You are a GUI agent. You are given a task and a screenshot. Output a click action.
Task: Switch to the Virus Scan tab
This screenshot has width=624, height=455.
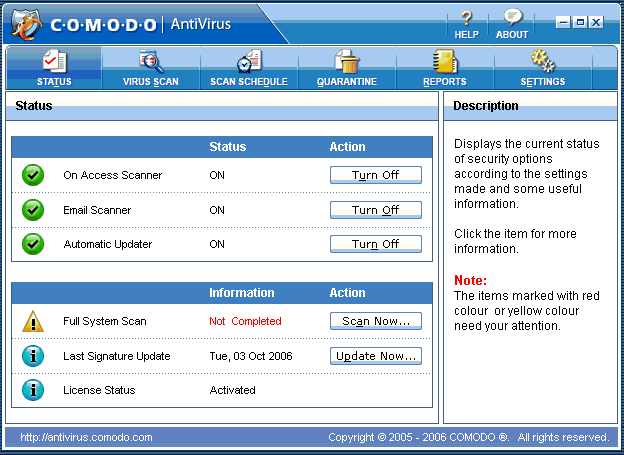(151, 68)
